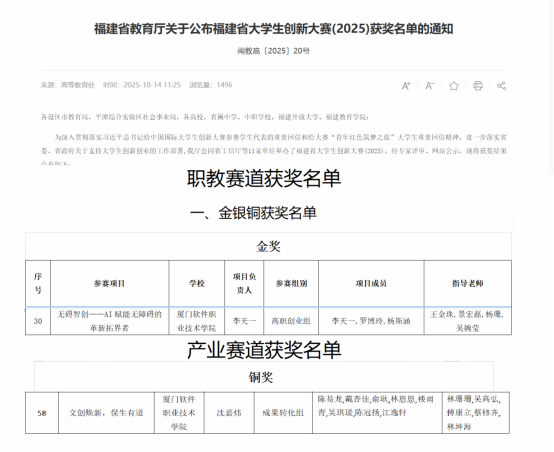This screenshot has width=554, height=452.
Task: Click the 产业赛道获奖名单 heading
Action: click(264, 350)
